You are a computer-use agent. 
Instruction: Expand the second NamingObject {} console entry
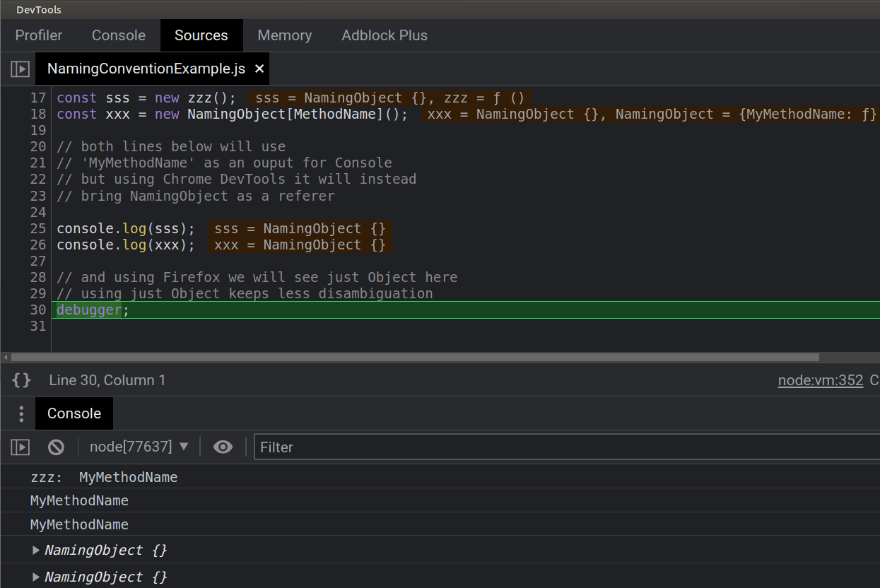point(35,577)
